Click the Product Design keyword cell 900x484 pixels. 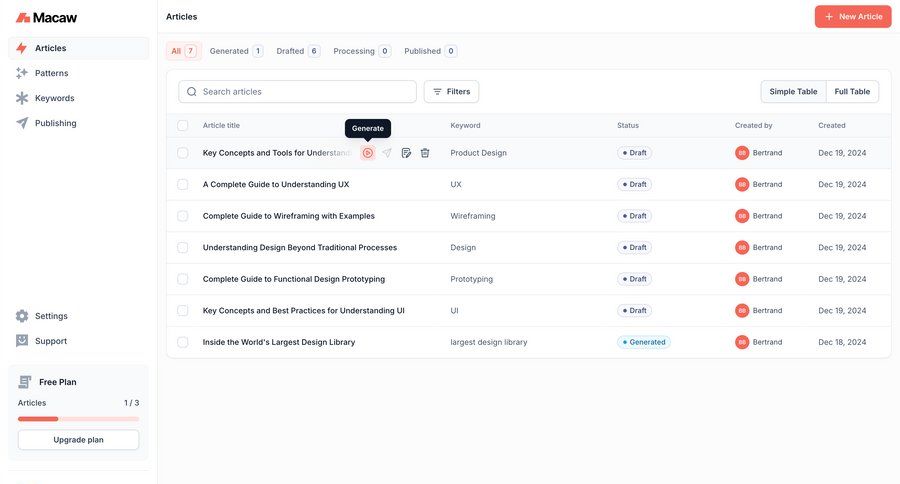tap(478, 153)
